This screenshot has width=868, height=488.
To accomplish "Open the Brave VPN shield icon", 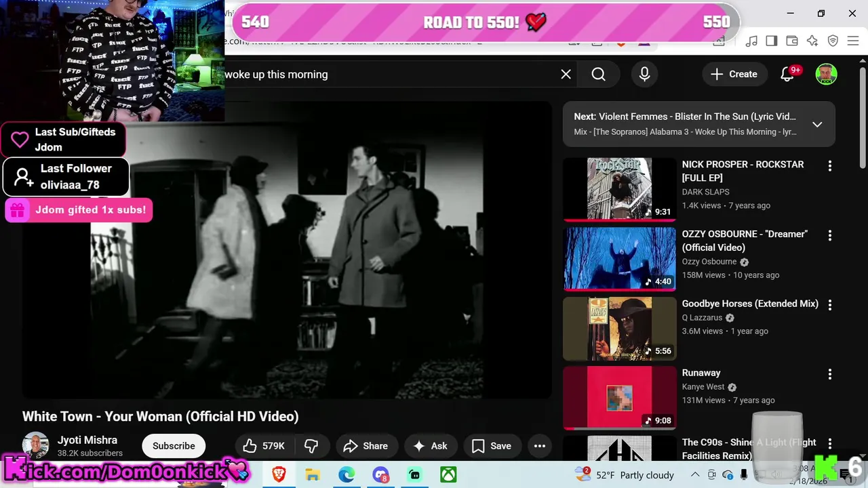I will click(833, 41).
